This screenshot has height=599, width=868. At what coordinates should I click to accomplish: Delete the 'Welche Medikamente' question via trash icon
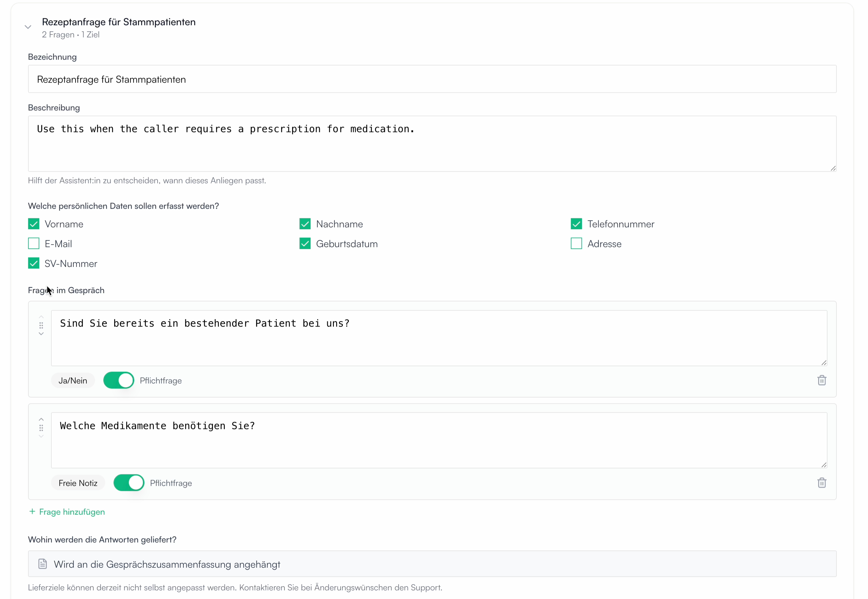[x=821, y=483]
